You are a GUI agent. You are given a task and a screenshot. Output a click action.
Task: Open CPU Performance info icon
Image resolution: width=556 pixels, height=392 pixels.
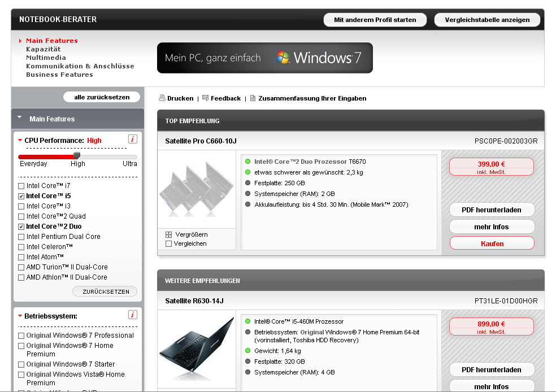pos(133,140)
